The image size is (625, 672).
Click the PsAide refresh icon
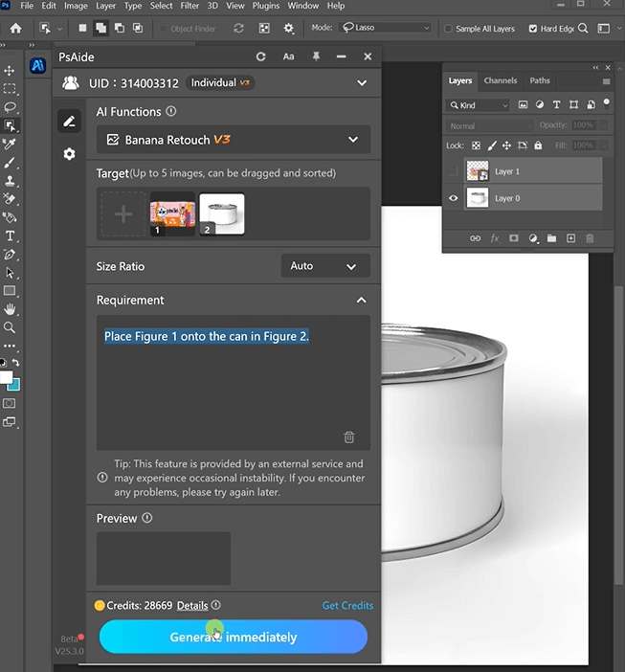pyautogui.click(x=260, y=56)
